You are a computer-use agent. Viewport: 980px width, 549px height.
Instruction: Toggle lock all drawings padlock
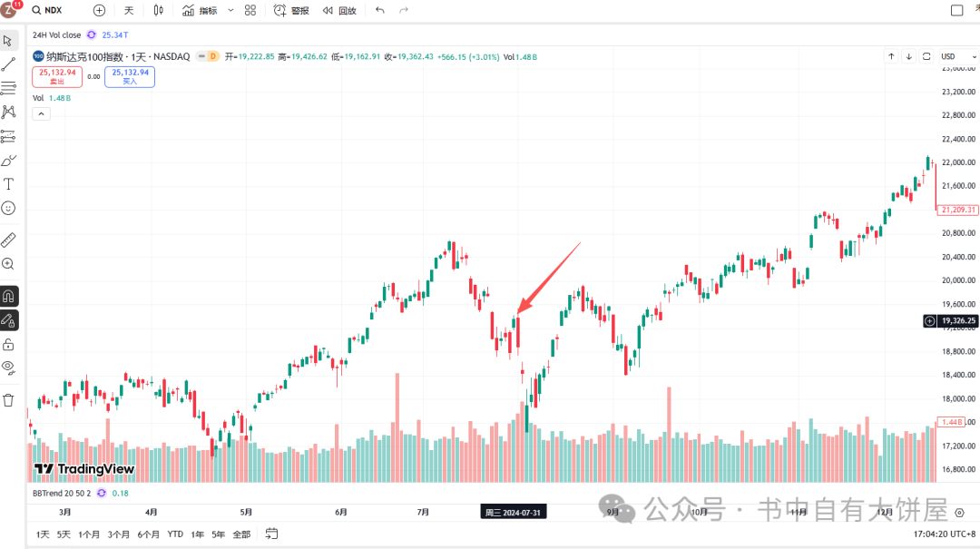(9, 344)
